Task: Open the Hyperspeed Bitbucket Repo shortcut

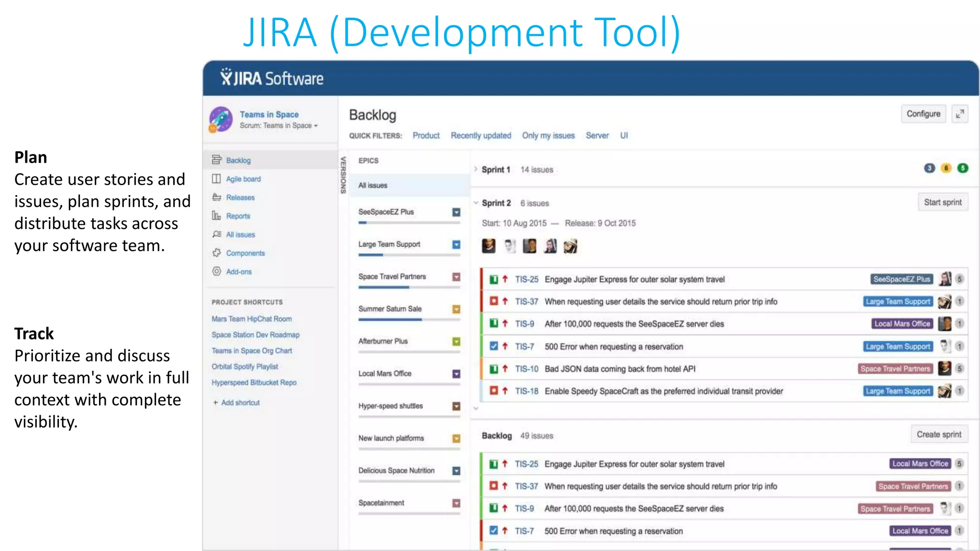Action: pos(254,383)
